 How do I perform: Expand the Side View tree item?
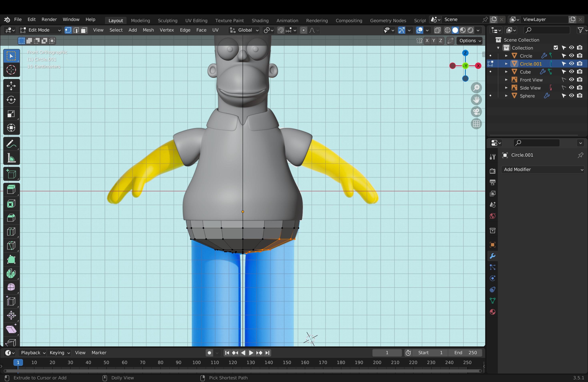point(506,88)
